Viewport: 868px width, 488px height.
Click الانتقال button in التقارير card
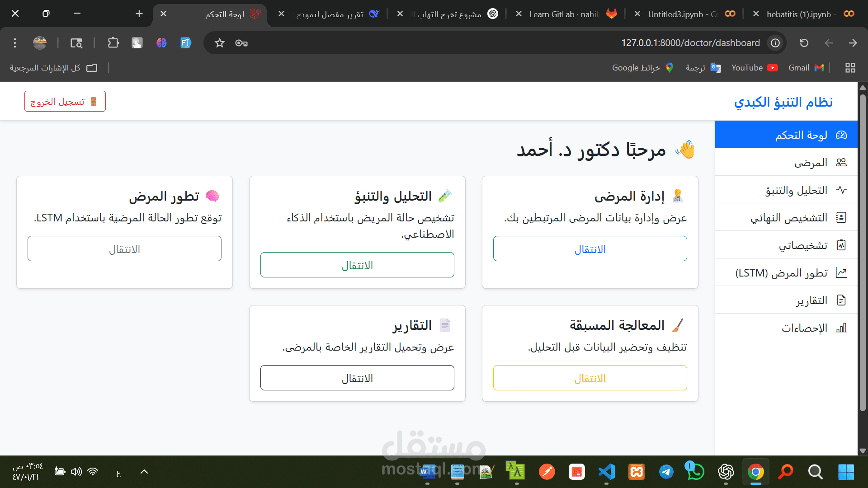[x=357, y=378]
